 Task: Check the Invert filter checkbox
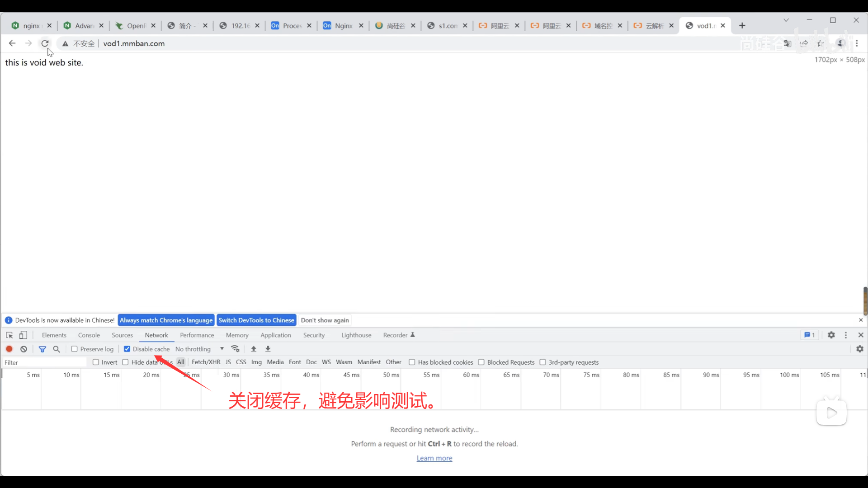96,362
